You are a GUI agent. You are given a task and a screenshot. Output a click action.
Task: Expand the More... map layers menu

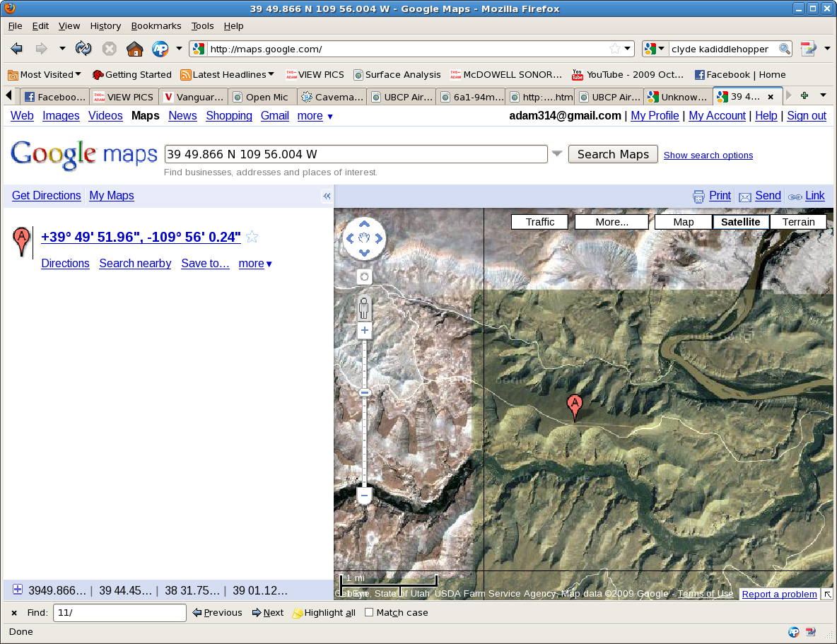[611, 222]
